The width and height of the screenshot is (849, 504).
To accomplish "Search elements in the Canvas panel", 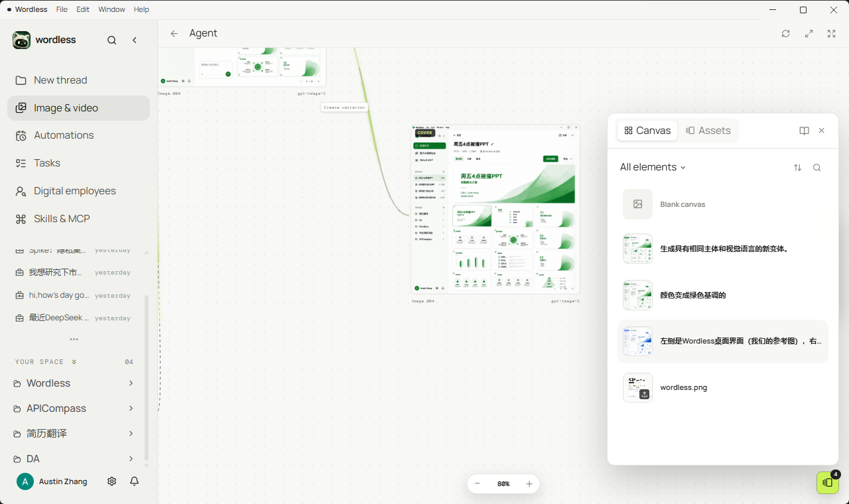I will pos(817,168).
